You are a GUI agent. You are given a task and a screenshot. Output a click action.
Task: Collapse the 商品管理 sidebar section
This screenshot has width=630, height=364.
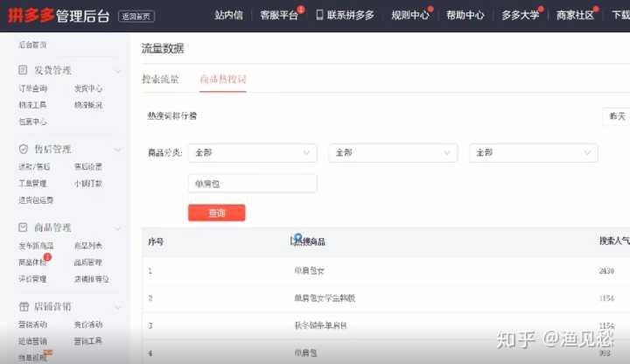point(118,228)
